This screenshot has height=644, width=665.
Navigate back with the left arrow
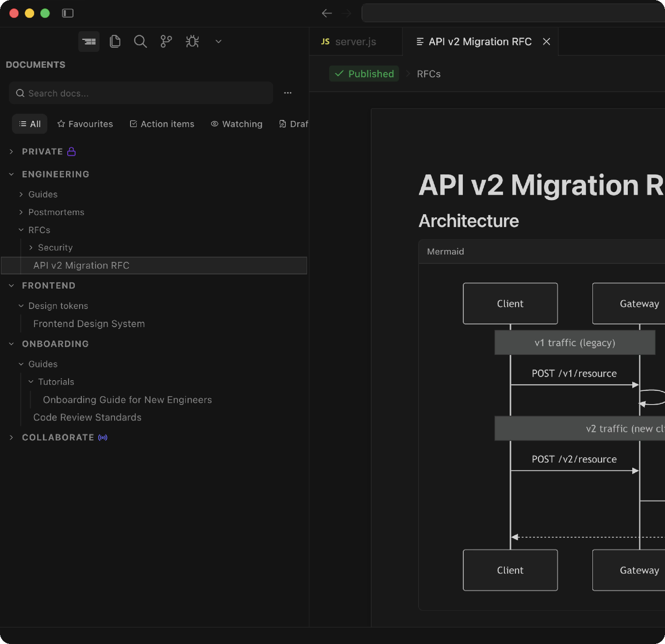tap(327, 13)
